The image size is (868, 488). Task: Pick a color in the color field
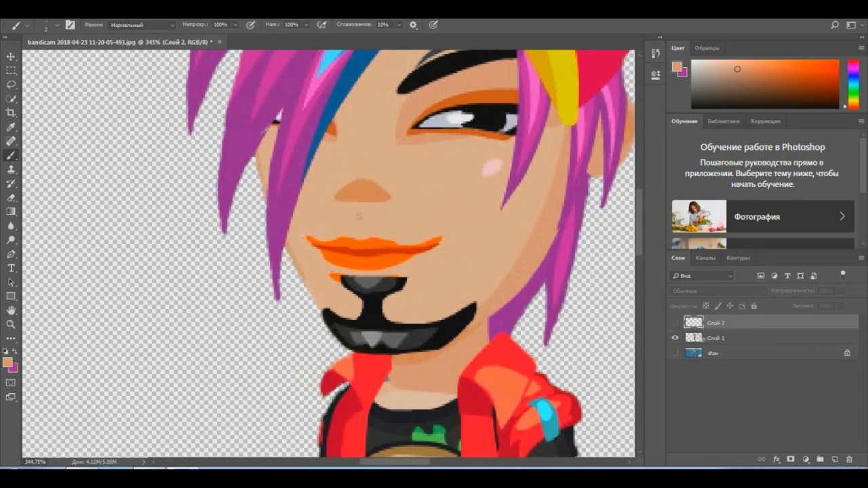click(x=765, y=84)
